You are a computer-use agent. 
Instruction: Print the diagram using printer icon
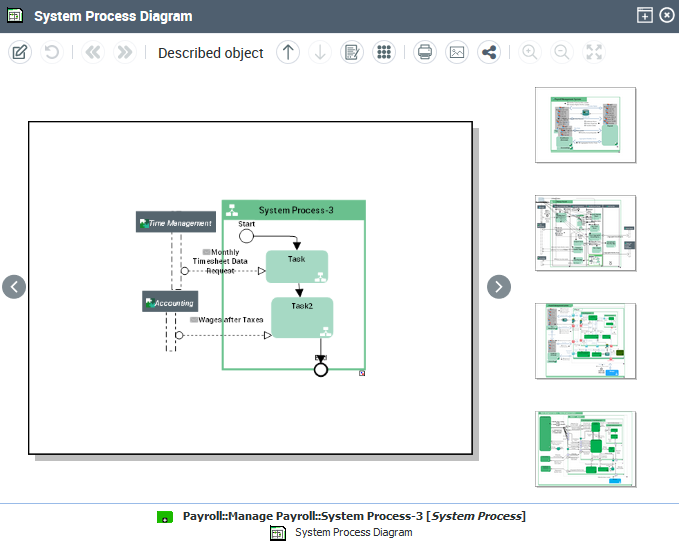pos(425,53)
